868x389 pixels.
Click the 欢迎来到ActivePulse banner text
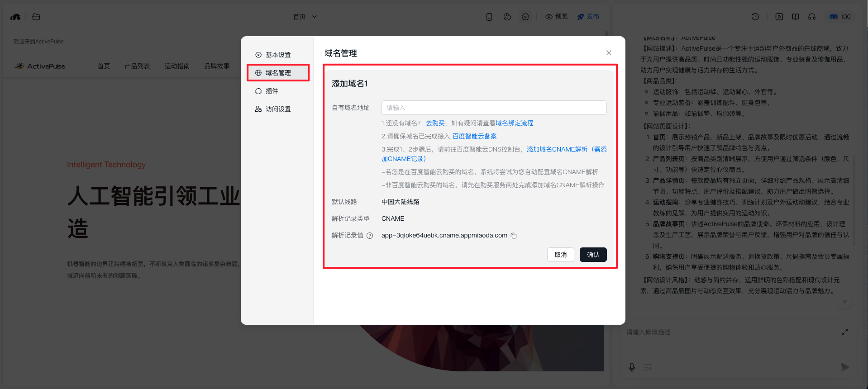[x=38, y=42]
